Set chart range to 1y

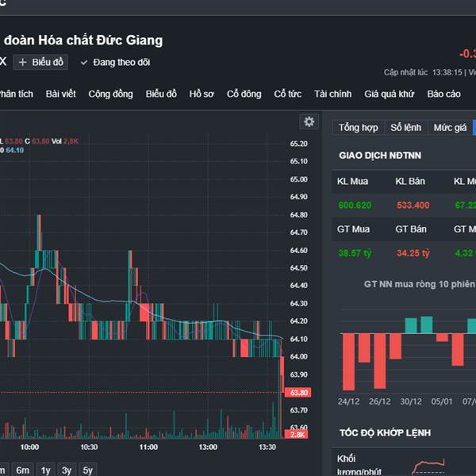(45, 470)
